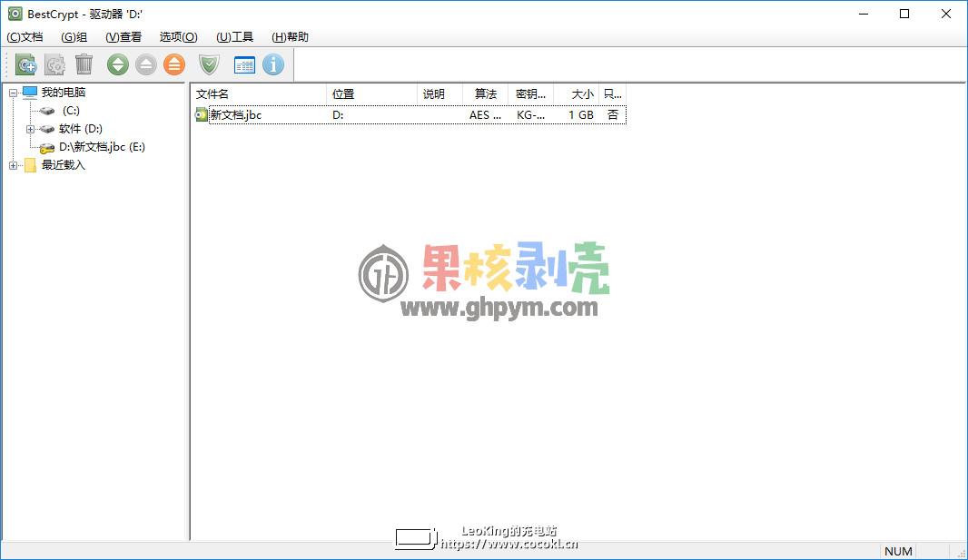Open the (U)工具 menu
The image size is (968, 560).
tap(234, 37)
